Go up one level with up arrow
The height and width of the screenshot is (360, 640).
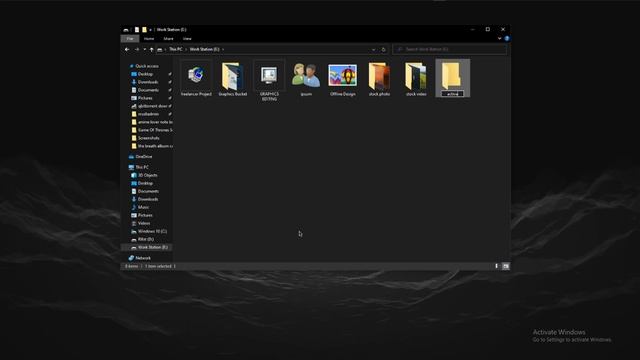tap(151, 49)
